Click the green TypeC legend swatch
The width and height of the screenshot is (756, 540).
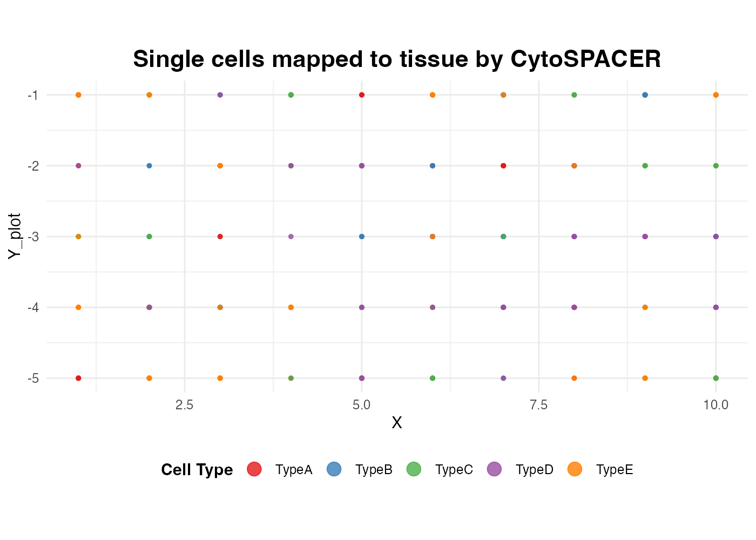414,469
